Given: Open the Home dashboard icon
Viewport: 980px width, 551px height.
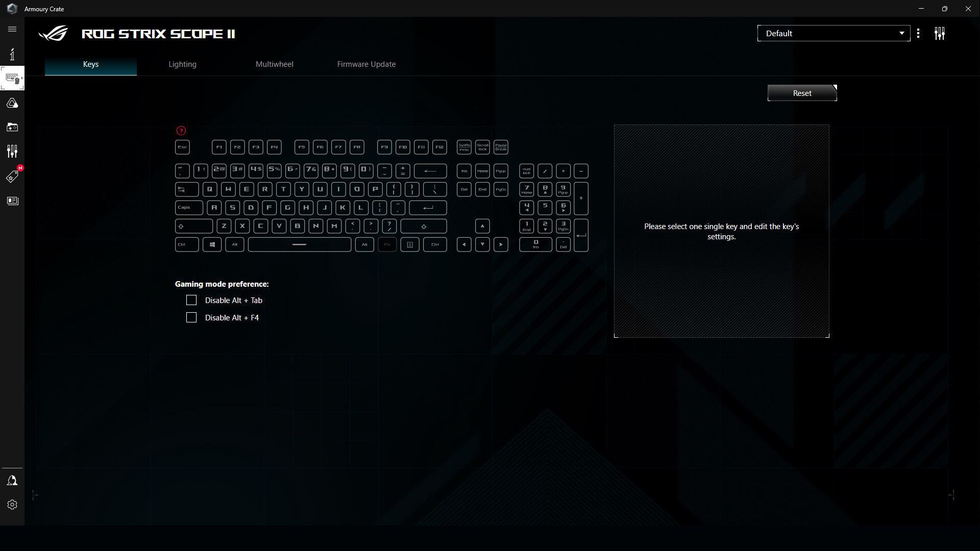Looking at the screenshot, I should (x=12, y=54).
